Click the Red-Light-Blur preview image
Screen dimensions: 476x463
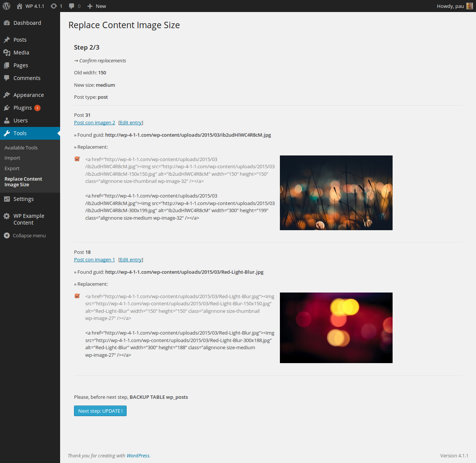tap(336, 327)
